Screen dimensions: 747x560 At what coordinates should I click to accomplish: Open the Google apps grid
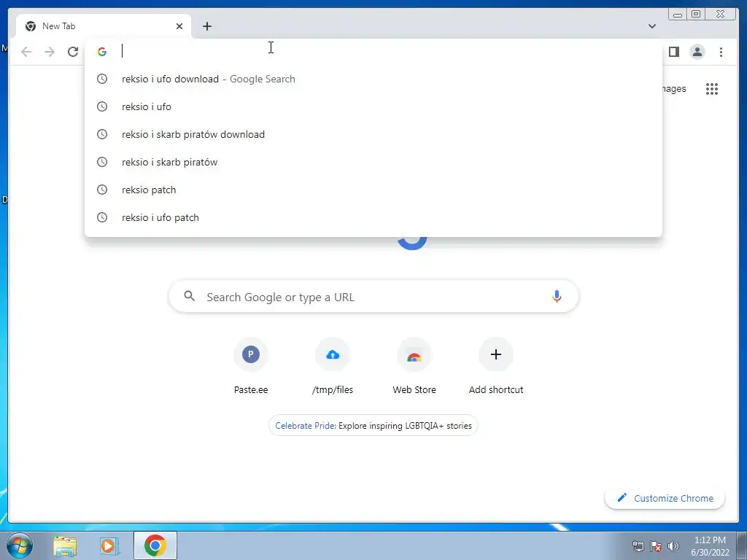[x=712, y=88]
